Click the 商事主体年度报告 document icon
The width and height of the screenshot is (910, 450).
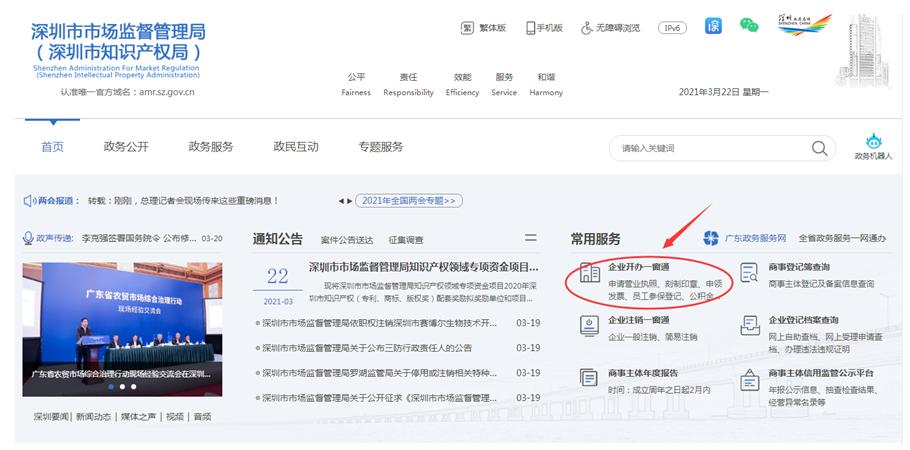point(589,379)
